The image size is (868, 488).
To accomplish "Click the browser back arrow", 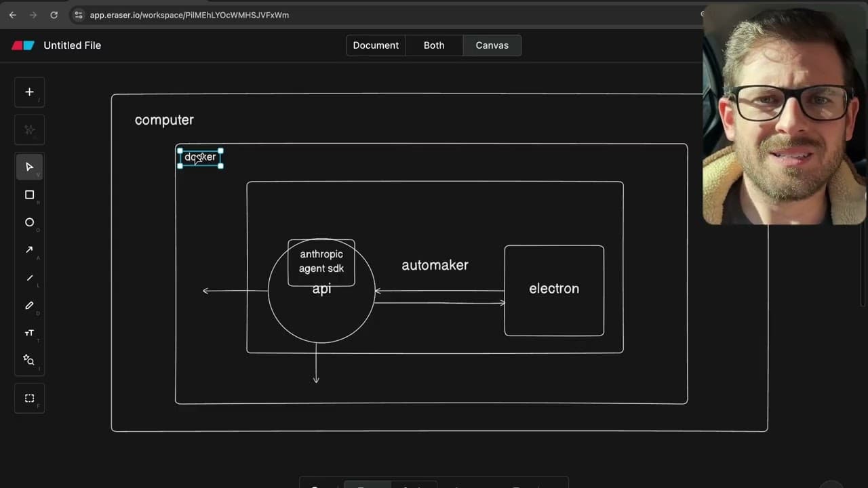I will (12, 15).
